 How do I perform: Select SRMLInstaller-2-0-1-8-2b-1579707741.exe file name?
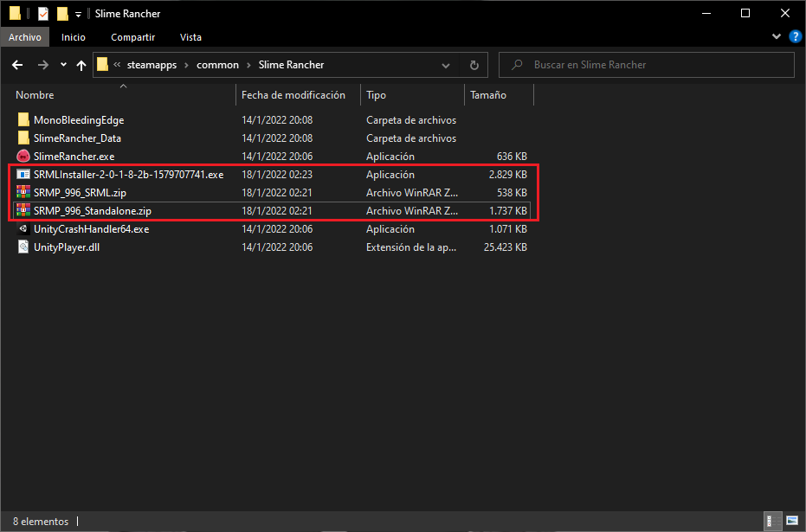[128, 175]
